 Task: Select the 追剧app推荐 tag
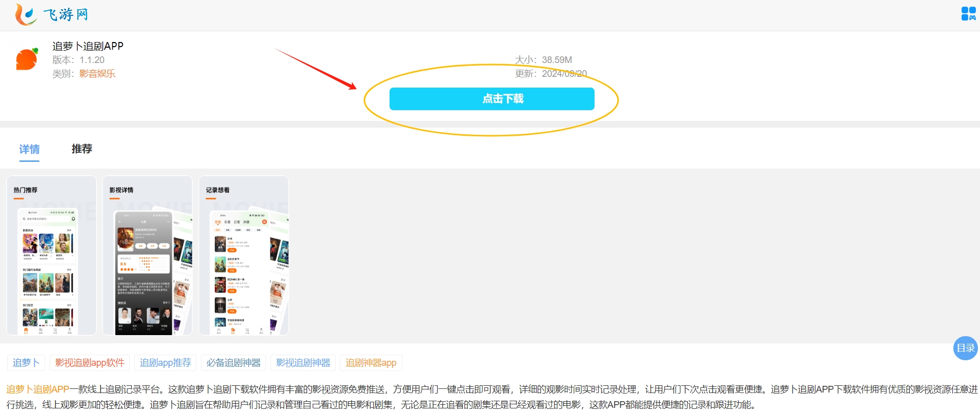coord(166,363)
